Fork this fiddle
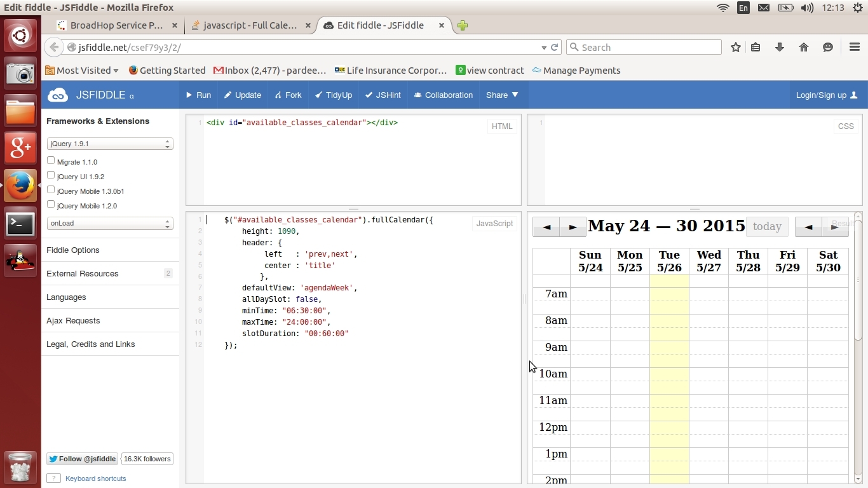Screen dimensions: 868x488 tap(288, 95)
